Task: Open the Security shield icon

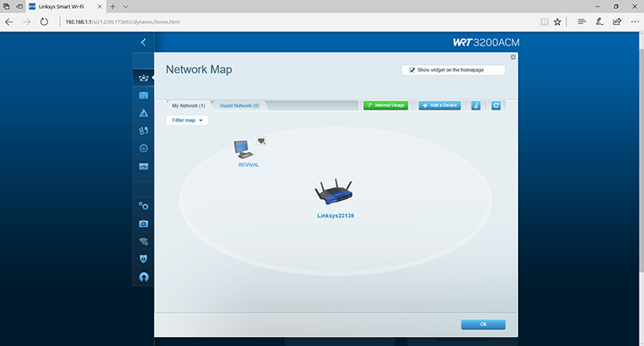Action: click(x=143, y=259)
